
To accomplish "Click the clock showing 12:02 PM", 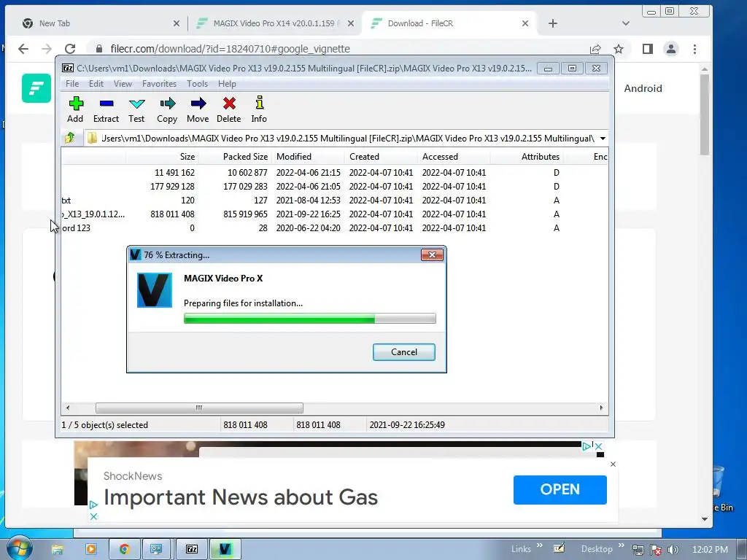I will click(710, 550).
